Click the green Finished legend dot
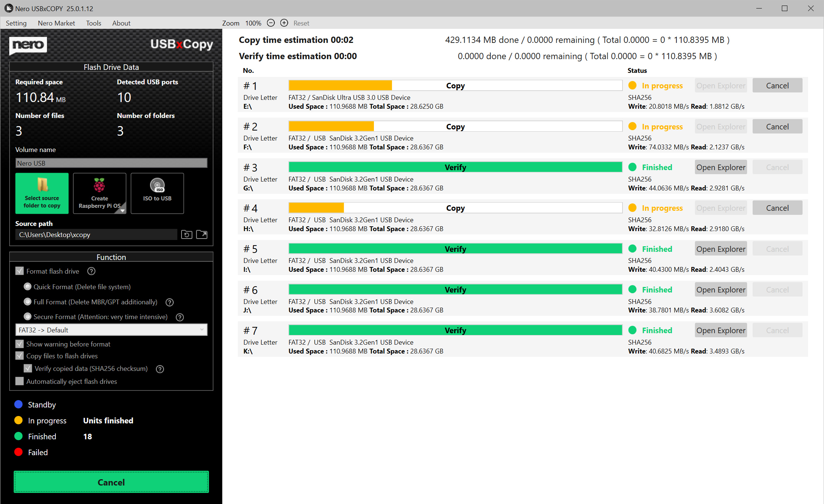This screenshot has width=824, height=504. pos(18,436)
